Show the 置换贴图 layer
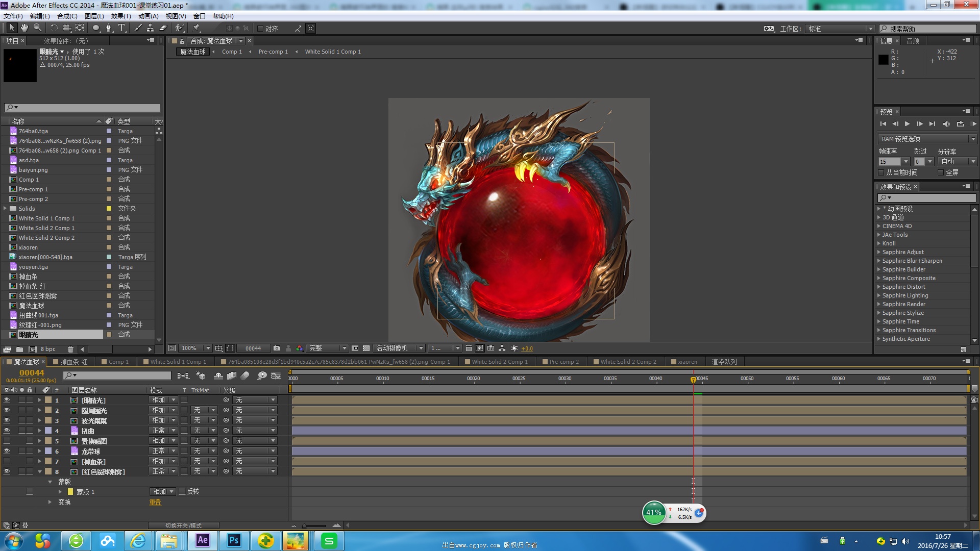 click(7, 441)
